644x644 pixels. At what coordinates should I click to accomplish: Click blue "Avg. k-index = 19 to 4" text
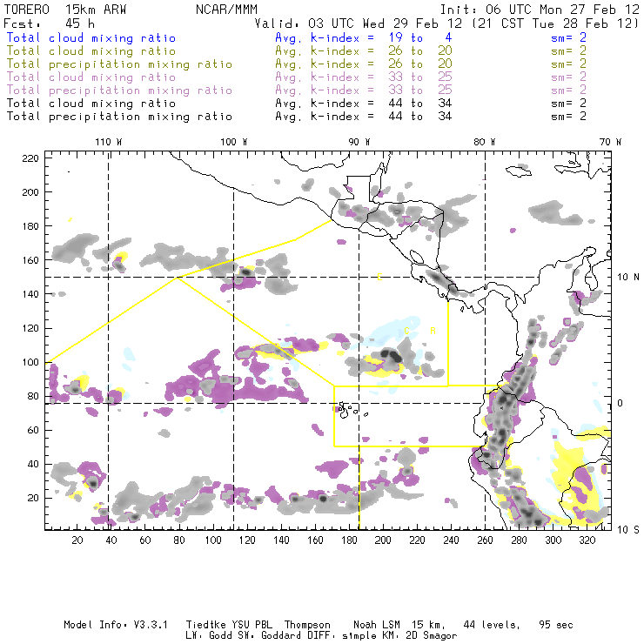pyautogui.click(x=364, y=37)
